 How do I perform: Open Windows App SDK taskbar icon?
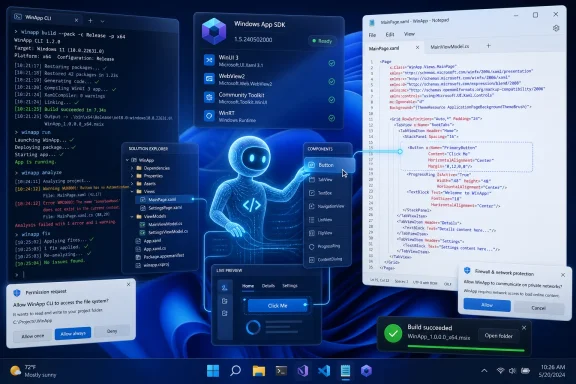pyautogui.click(x=366, y=371)
